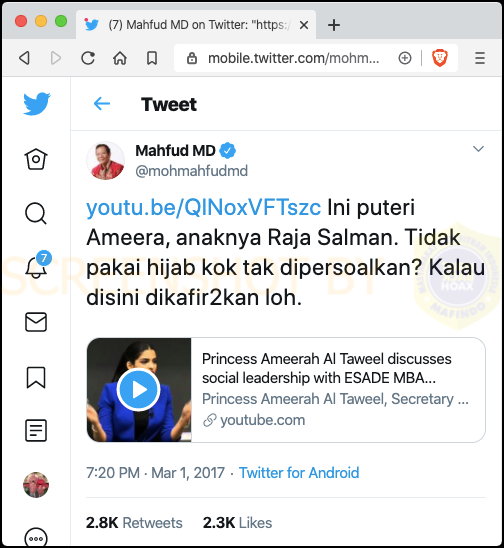Open the youtu.be/QINoxVFTszc link
This screenshot has height=548, width=504.
click(x=203, y=207)
